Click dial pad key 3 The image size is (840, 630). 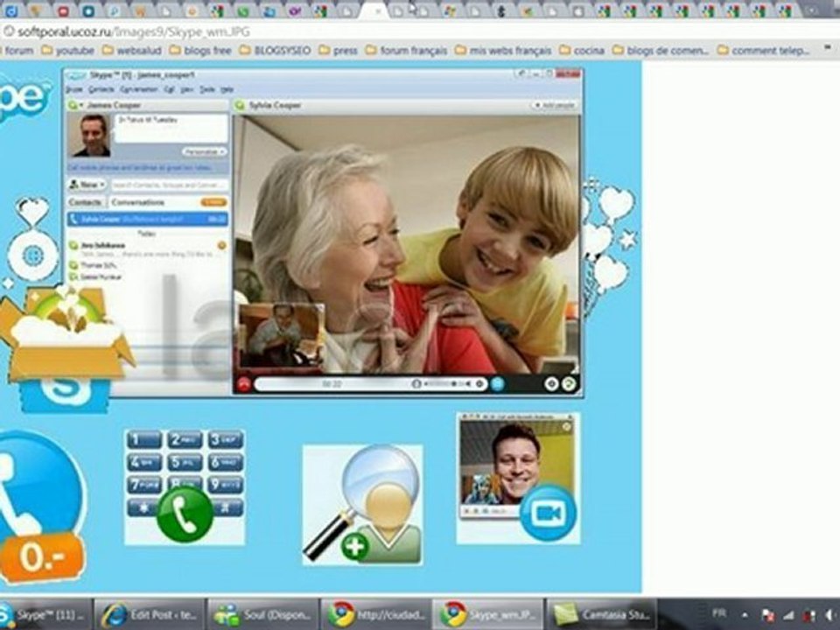coord(226,440)
